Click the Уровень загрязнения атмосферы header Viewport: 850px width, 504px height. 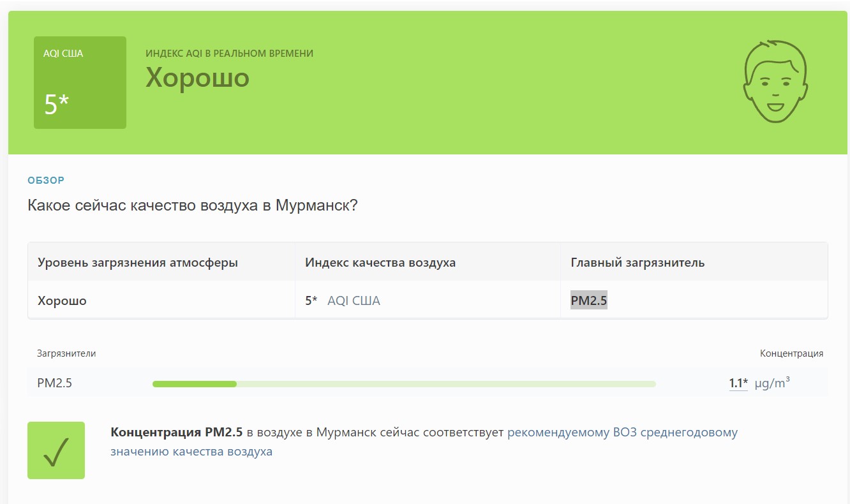pos(138,263)
